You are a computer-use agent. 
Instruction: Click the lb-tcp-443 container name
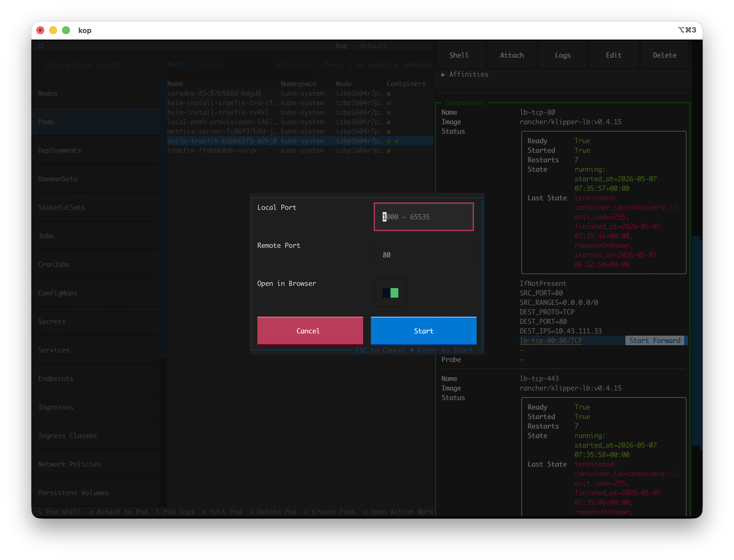tap(539, 378)
